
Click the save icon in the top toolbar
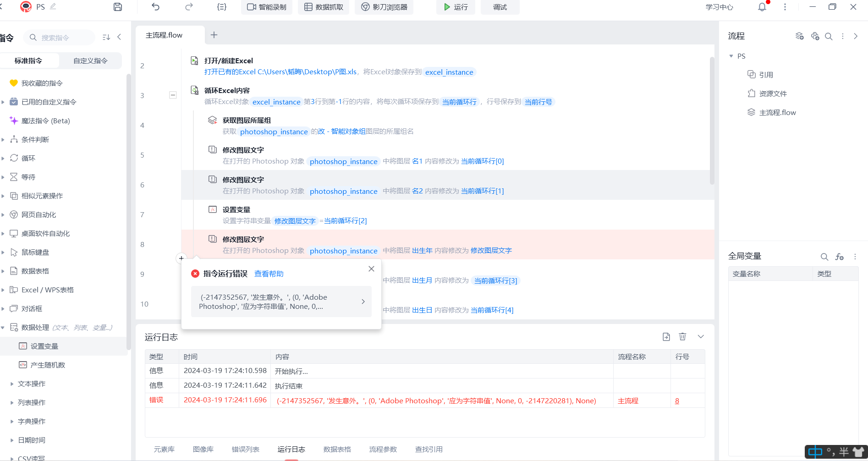(118, 7)
